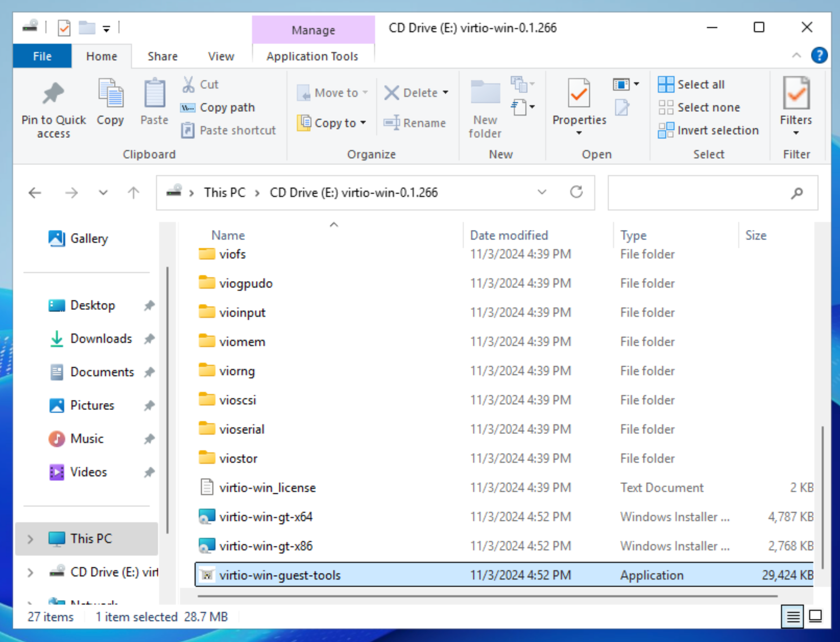
Task: Click Select none in the ribbon
Action: [699, 107]
